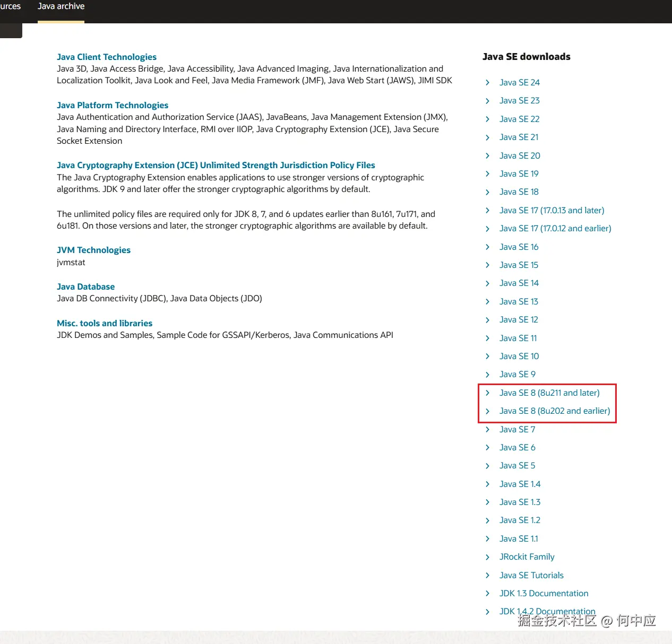Viewport: 672px width, 644px height.
Task: Select the Java archive tab
Action: pos(61,6)
